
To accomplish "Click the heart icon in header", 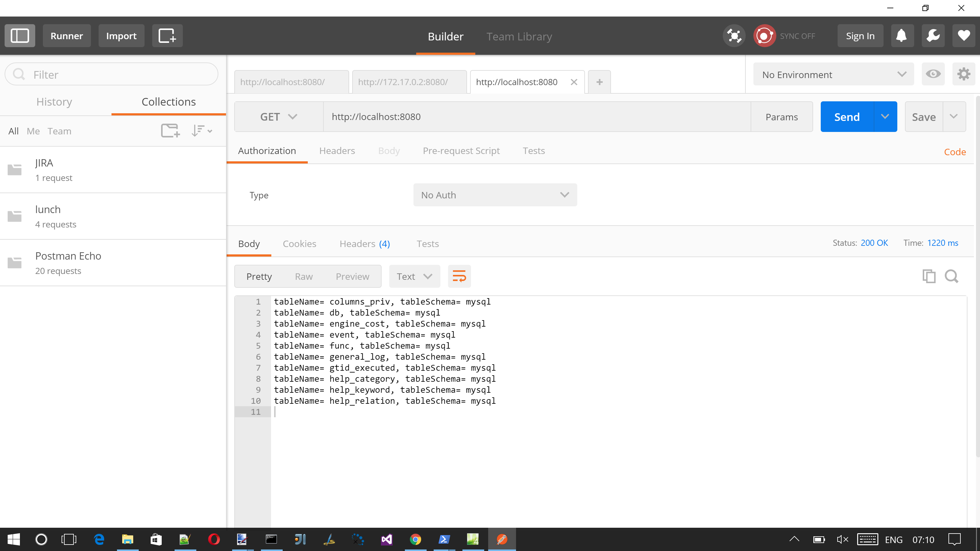I will pos(964,36).
